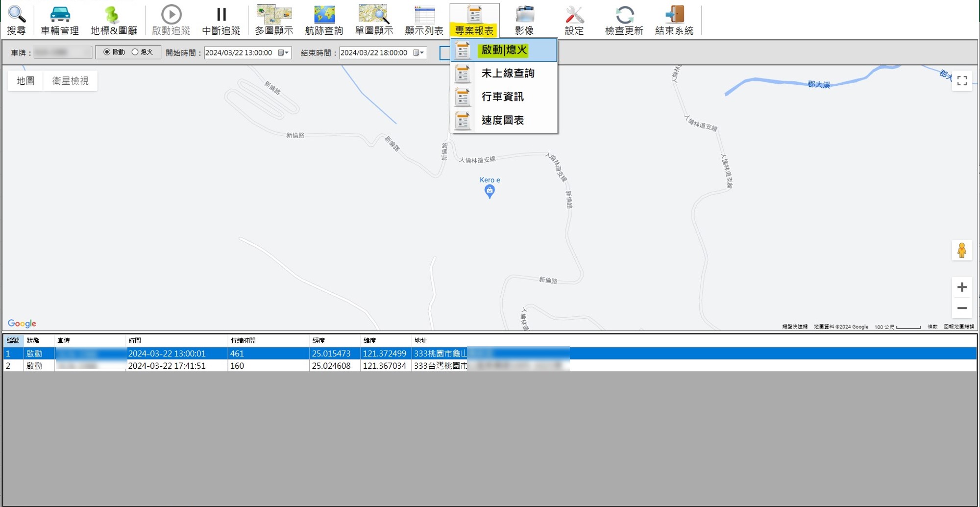
Task: Switch map to 衛星檢視 view
Action: point(71,80)
